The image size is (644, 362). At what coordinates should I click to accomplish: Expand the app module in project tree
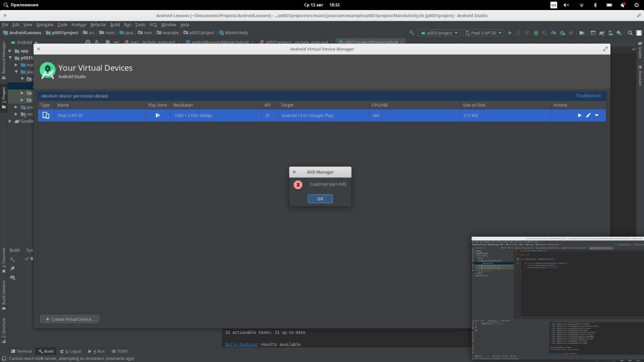[x=10, y=51]
